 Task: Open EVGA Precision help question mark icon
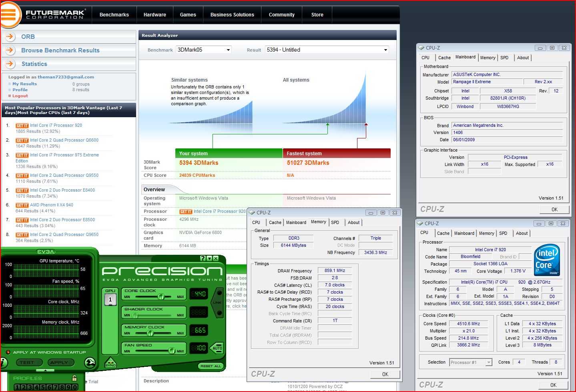point(203,258)
